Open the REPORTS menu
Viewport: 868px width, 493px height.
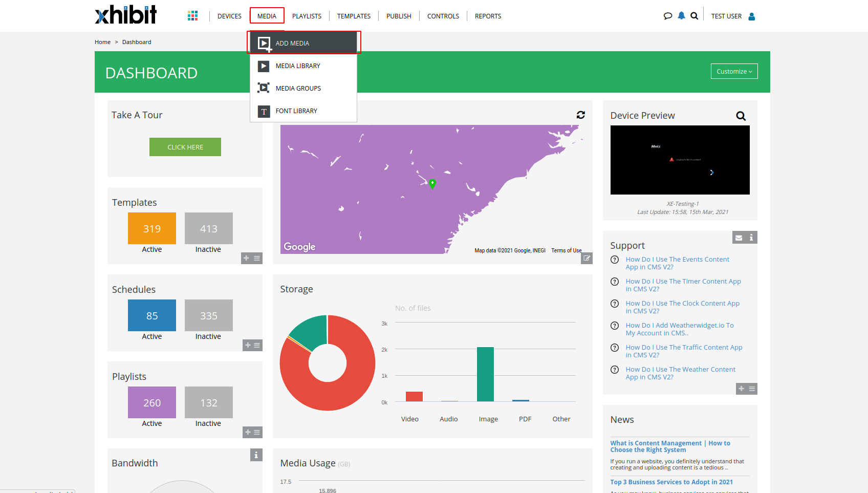[x=488, y=16]
